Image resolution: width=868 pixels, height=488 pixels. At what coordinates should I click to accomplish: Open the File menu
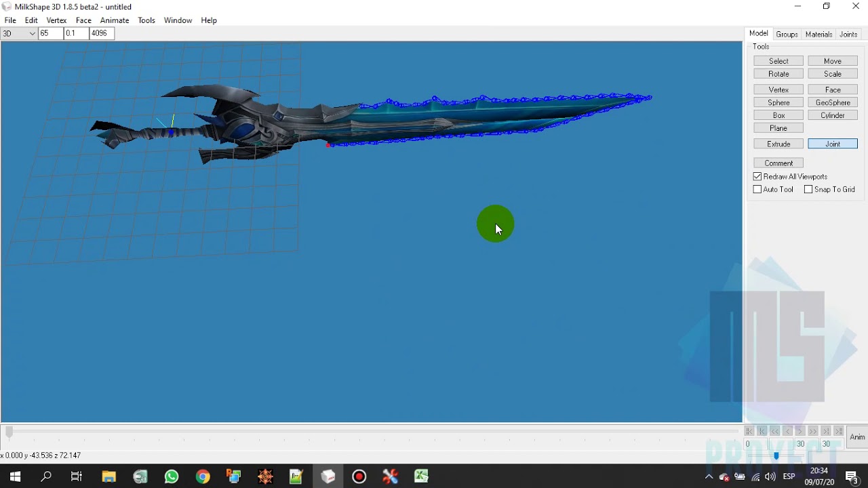point(10,20)
